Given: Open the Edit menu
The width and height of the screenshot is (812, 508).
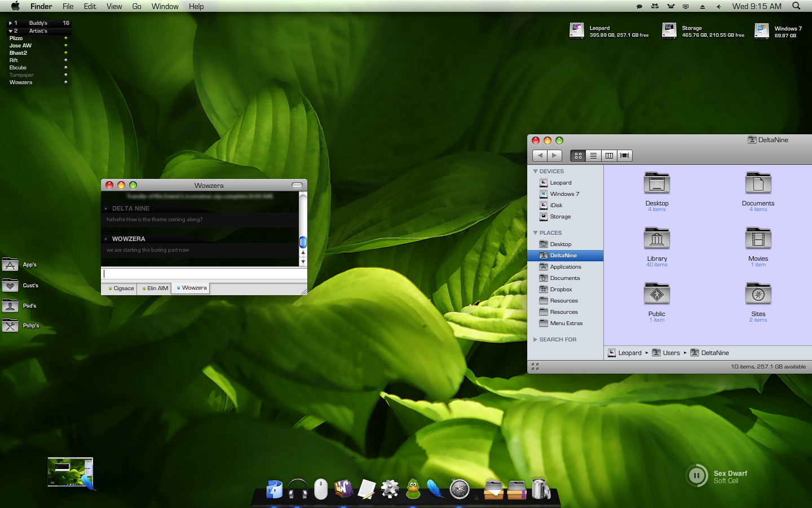Looking at the screenshot, I should (90, 6).
